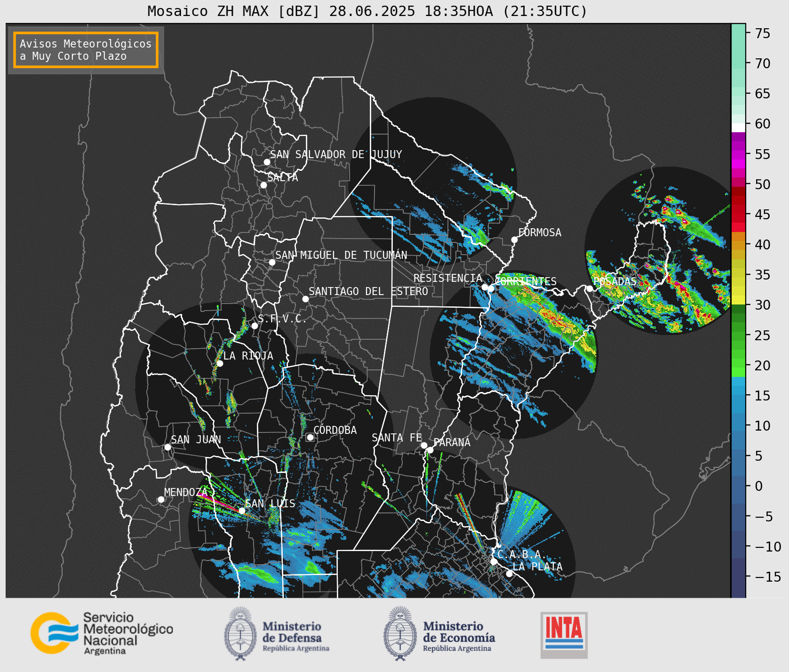Select the Paraná city marker

(x=430, y=450)
